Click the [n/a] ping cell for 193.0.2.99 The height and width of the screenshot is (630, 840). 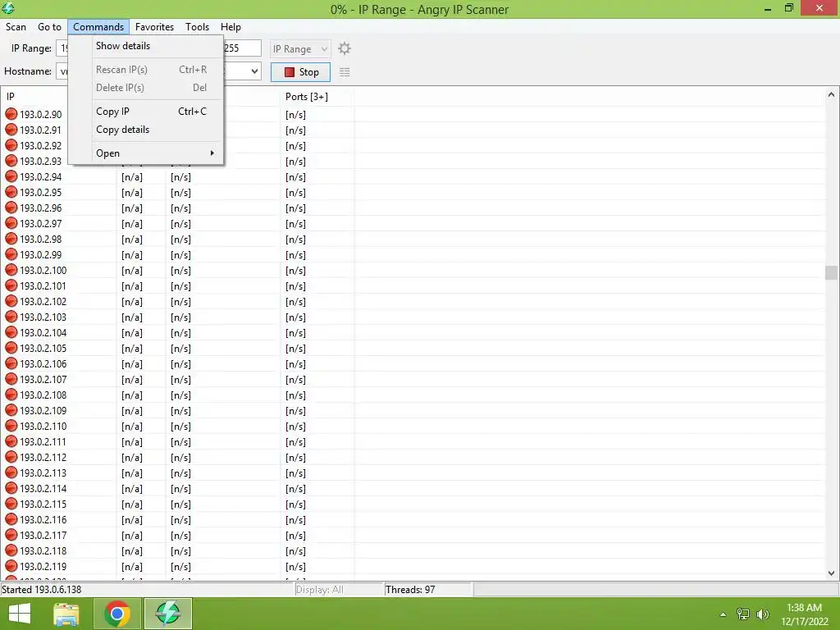click(x=132, y=255)
